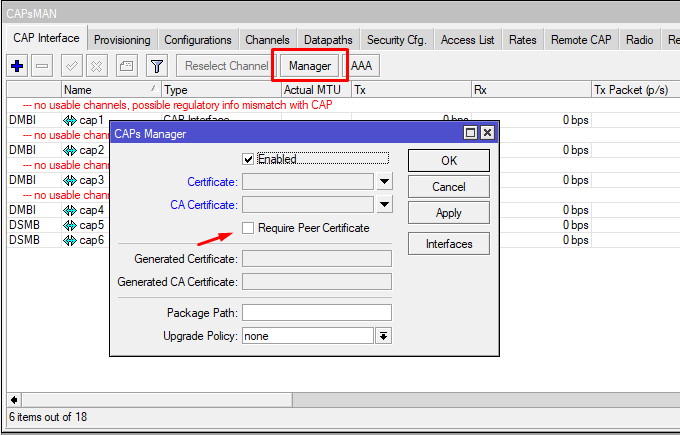Click the Package Path input field
The width and height of the screenshot is (680, 435).
(x=316, y=313)
